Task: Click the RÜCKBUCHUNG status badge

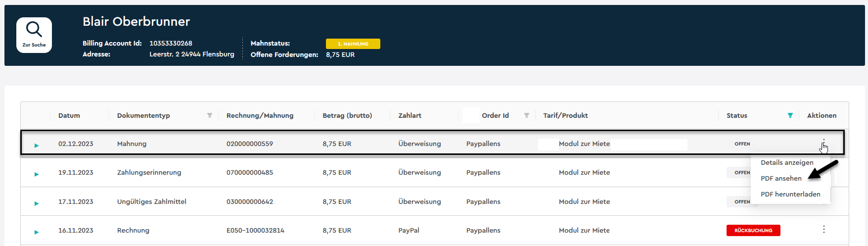Action: point(753,230)
